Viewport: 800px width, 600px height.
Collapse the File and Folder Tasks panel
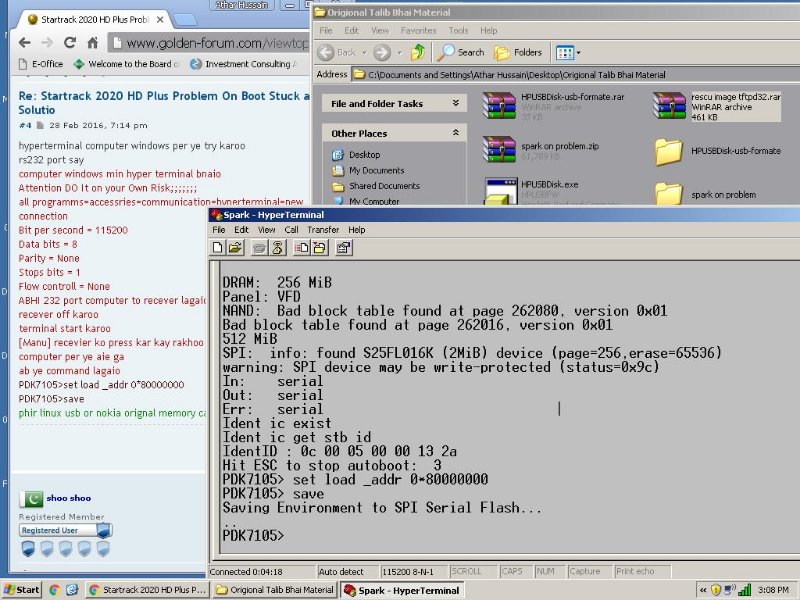pyautogui.click(x=456, y=103)
